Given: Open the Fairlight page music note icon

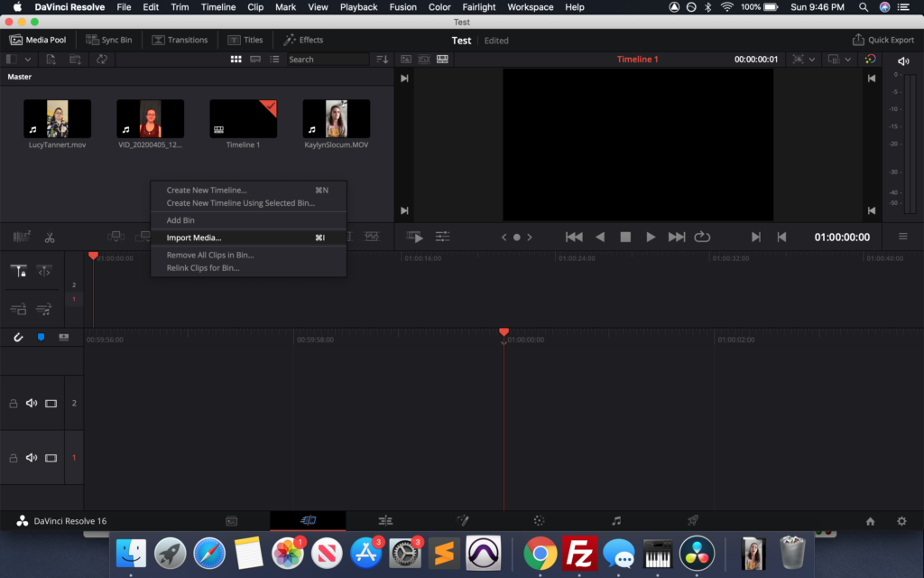Looking at the screenshot, I should pos(616,521).
